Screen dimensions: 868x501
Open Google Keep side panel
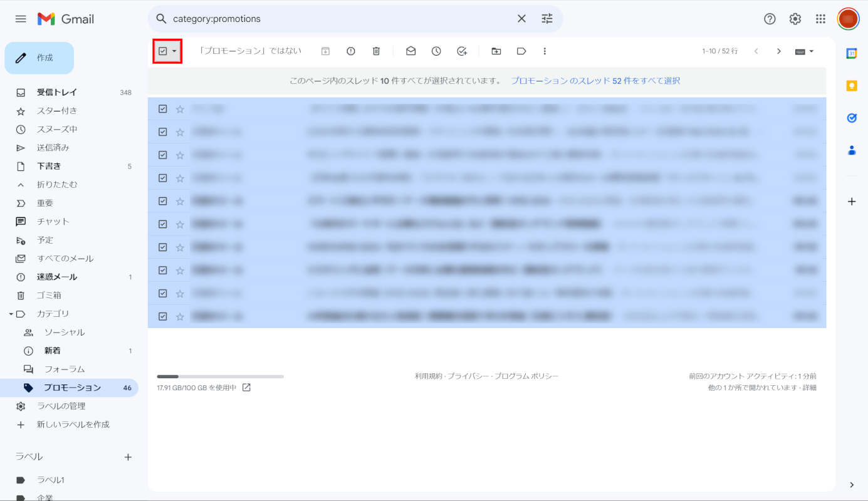tap(852, 86)
